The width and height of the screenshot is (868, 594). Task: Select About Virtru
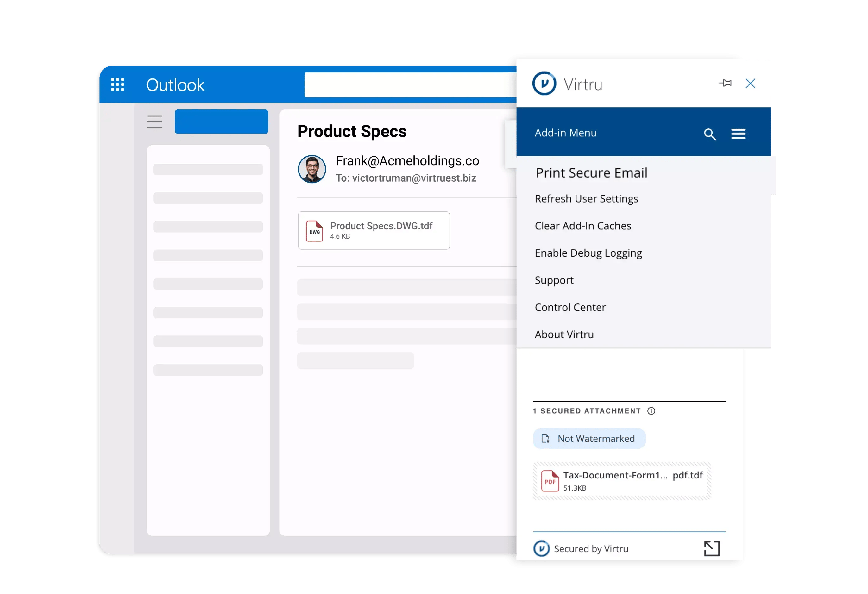pyautogui.click(x=564, y=335)
